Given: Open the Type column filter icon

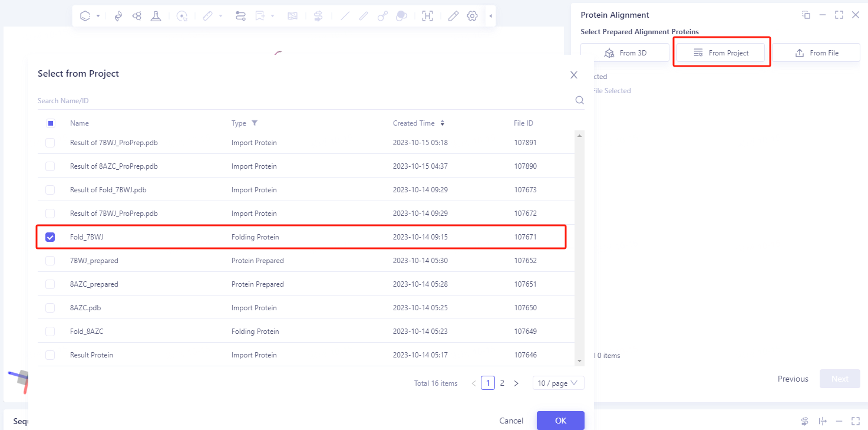Looking at the screenshot, I should [x=255, y=123].
